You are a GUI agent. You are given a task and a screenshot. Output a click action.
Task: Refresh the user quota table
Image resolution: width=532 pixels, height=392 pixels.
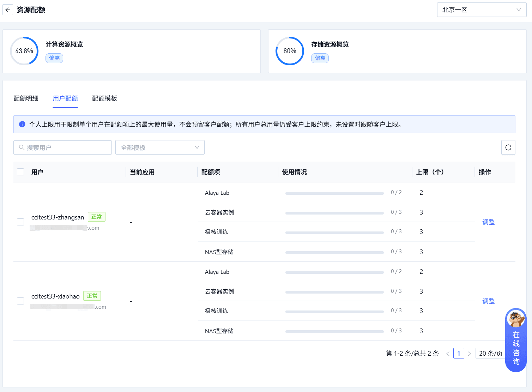tap(508, 147)
